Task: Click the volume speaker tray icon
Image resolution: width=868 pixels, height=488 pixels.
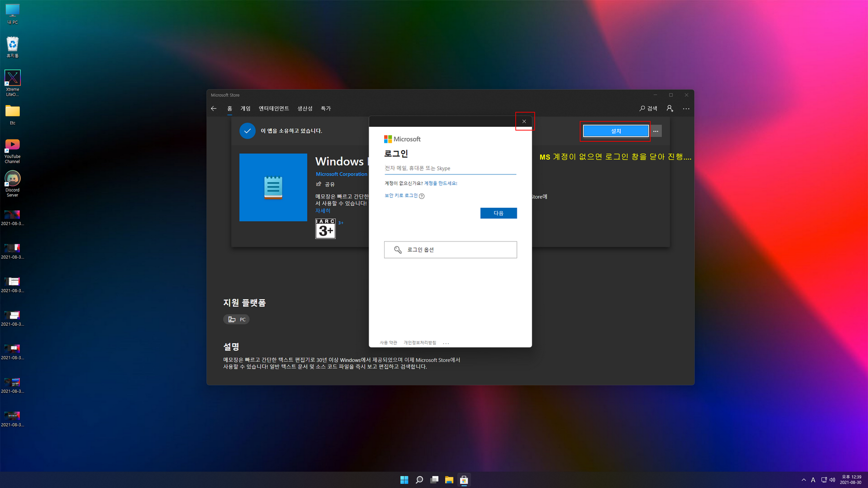Action: pyautogui.click(x=833, y=480)
